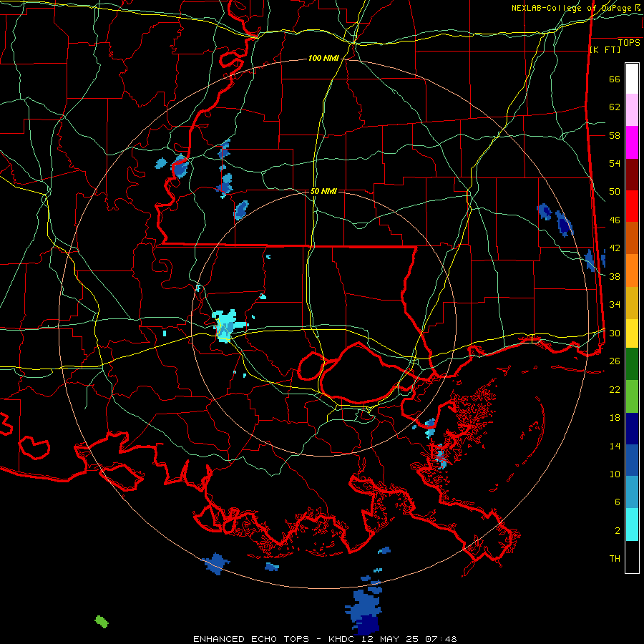This screenshot has width=644, height=644.
Task: Click the KHDC station identifier in caption
Action: [x=343, y=639]
